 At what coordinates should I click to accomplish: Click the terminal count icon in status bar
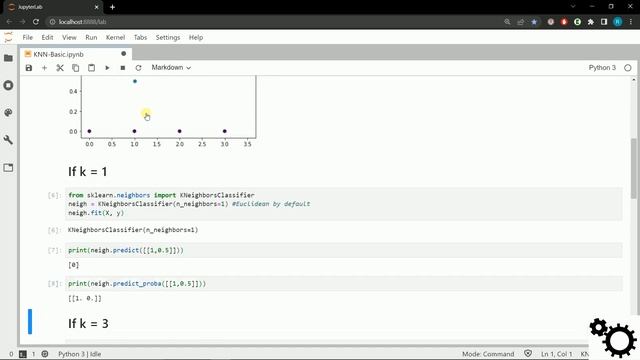click(x=23, y=354)
